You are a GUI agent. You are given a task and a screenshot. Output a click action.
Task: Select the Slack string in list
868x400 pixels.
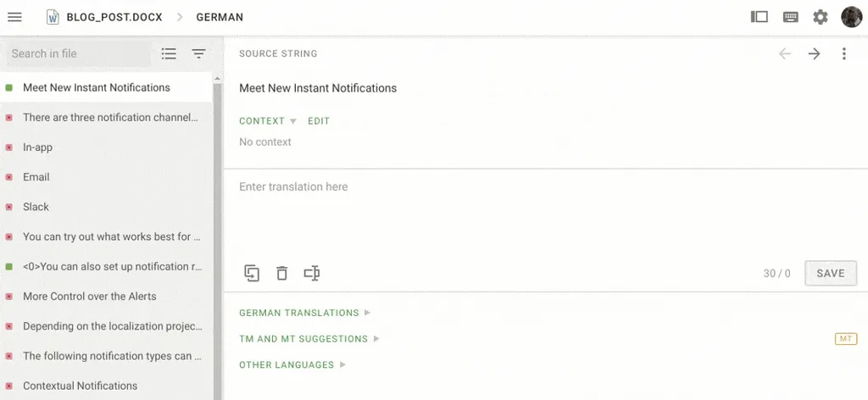(36, 207)
